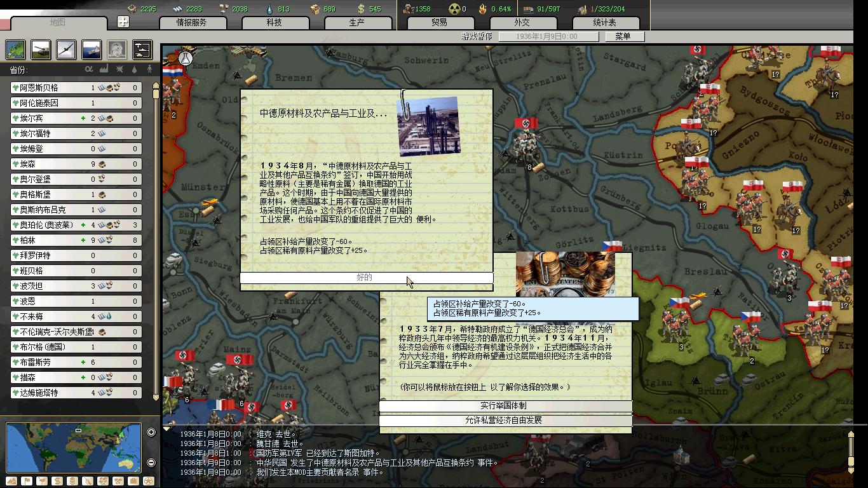This screenshot has width=868, height=488.
Task: Open the 统计表 tab
Action: [605, 23]
